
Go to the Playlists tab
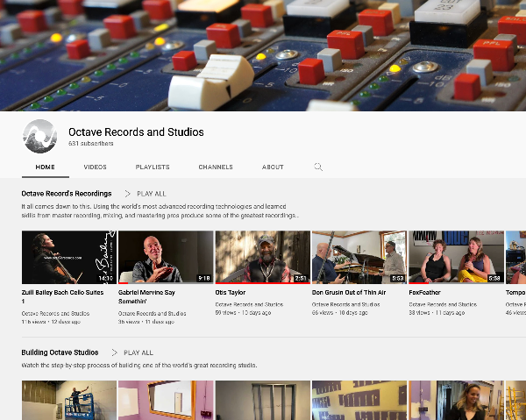pyautogui.click(x=153, y=167)
